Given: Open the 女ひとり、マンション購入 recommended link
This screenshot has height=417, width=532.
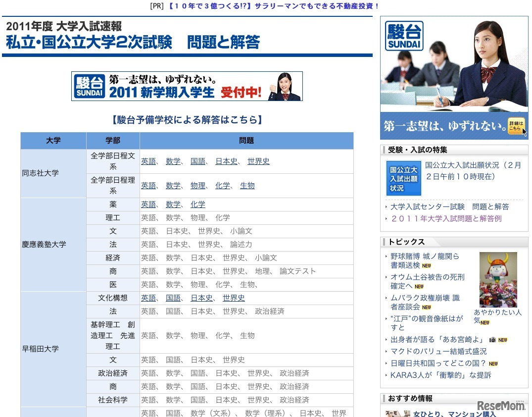Looking at the screenshot, I should [x=455, y=414].
